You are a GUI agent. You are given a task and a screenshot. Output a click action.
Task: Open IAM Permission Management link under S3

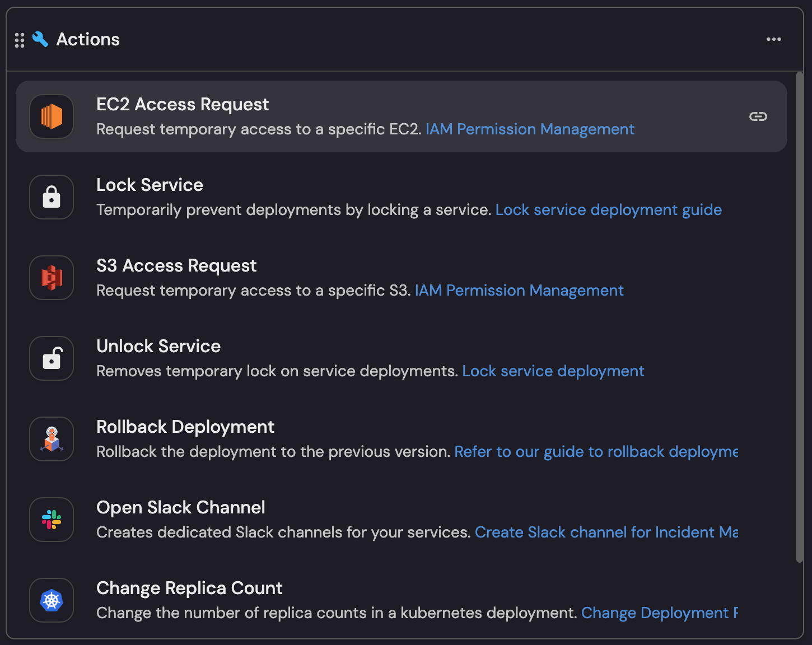pyautogui.click(x=519, y=291)
